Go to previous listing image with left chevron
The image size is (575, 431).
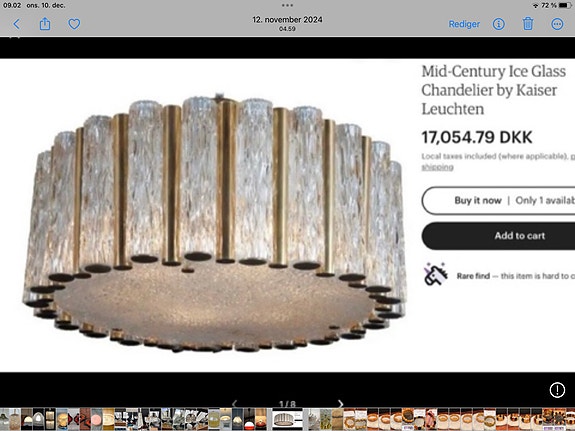[x=235, y=404]
